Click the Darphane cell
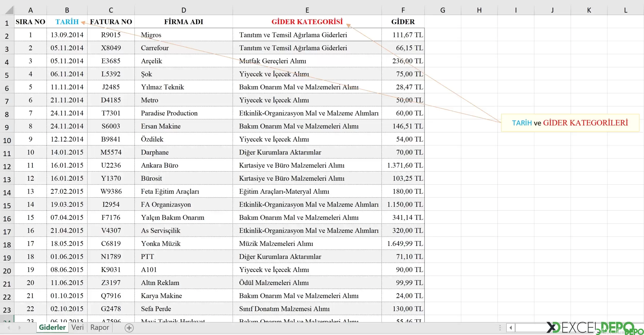The image size is (644, 335). 184,152
